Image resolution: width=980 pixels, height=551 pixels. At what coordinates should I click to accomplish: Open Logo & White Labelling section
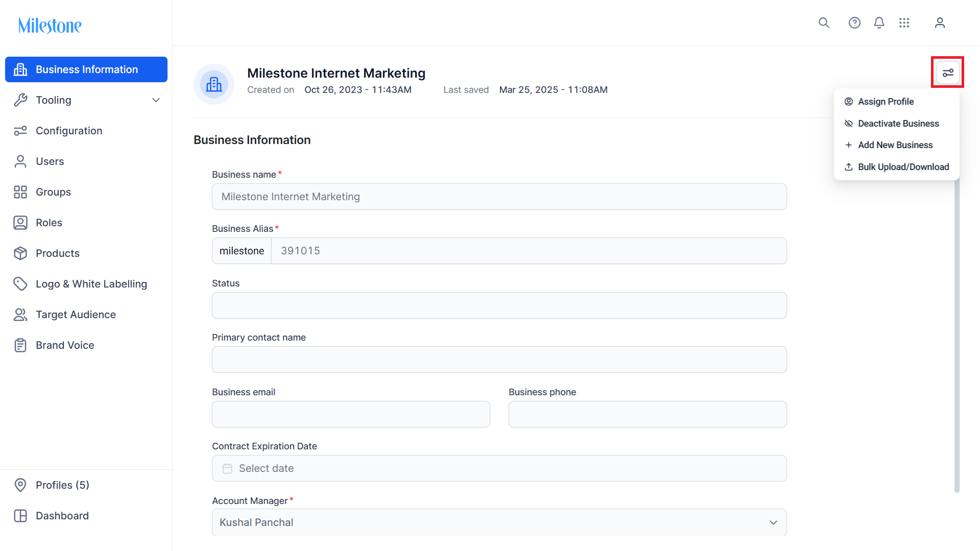86,284
